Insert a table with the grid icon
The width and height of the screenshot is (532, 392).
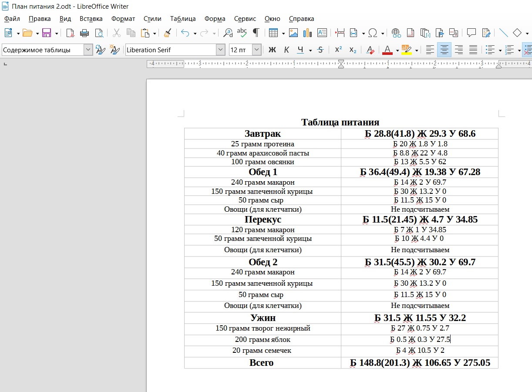click(273, 33)
